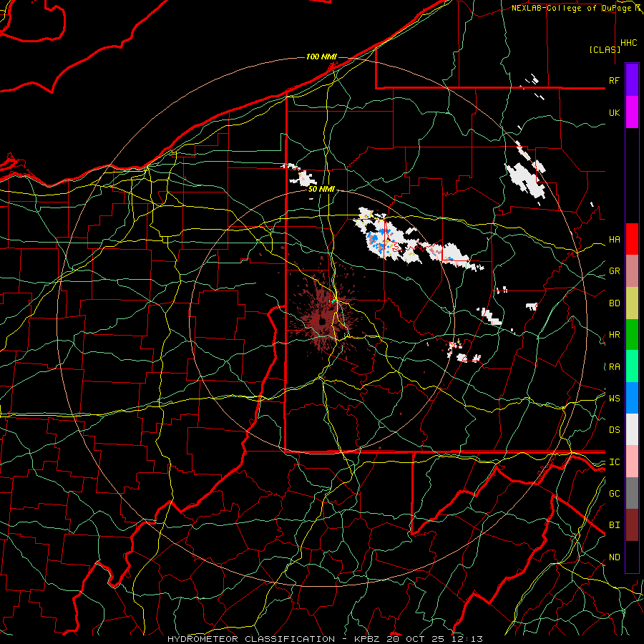Click the mint green RA legend swatch

tap(632, 366)
